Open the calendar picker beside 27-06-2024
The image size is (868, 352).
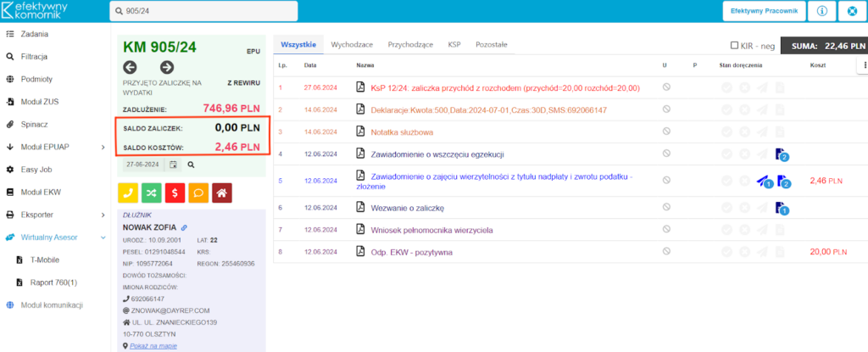[x=173, y=165]
